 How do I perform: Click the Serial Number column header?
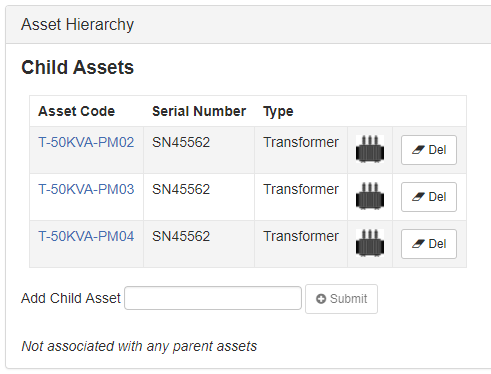pyautogui.click(x=199, y=111)
